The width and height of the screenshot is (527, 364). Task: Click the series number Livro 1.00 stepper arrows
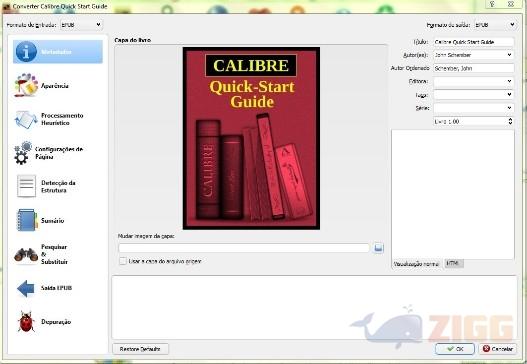click(510, 121)
